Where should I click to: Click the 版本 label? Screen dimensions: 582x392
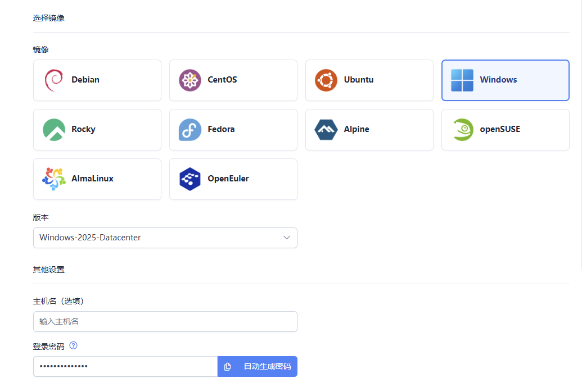point(41,218)
